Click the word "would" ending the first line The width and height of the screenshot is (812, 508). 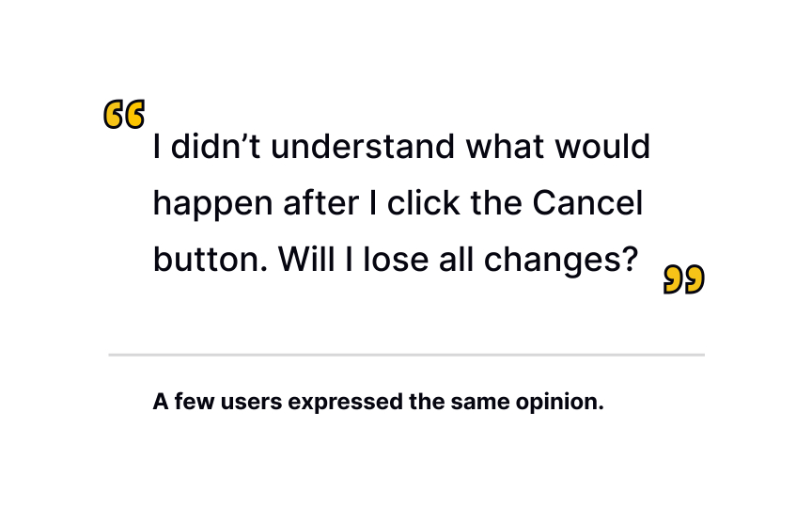[602, 146]
